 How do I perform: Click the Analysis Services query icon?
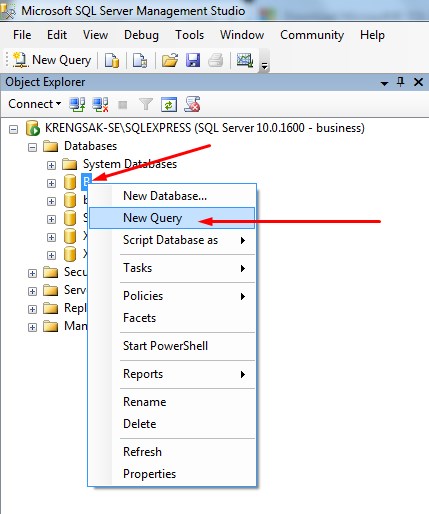140,61
